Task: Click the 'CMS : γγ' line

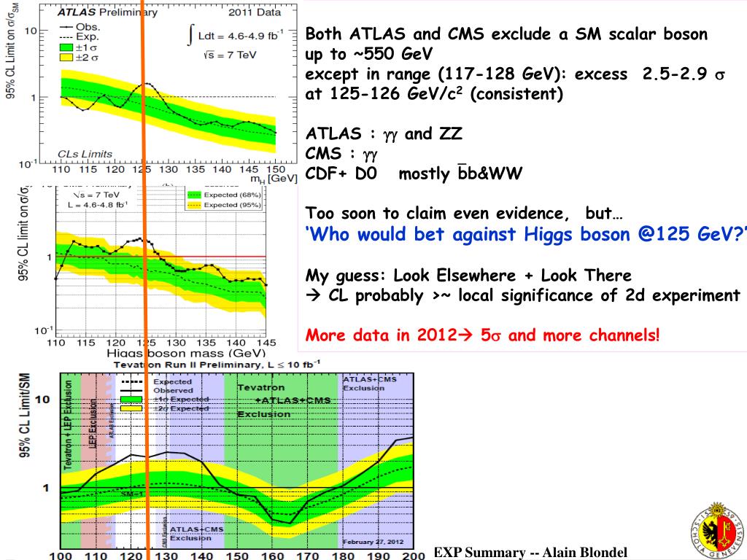Action: [x=341, y=154]
